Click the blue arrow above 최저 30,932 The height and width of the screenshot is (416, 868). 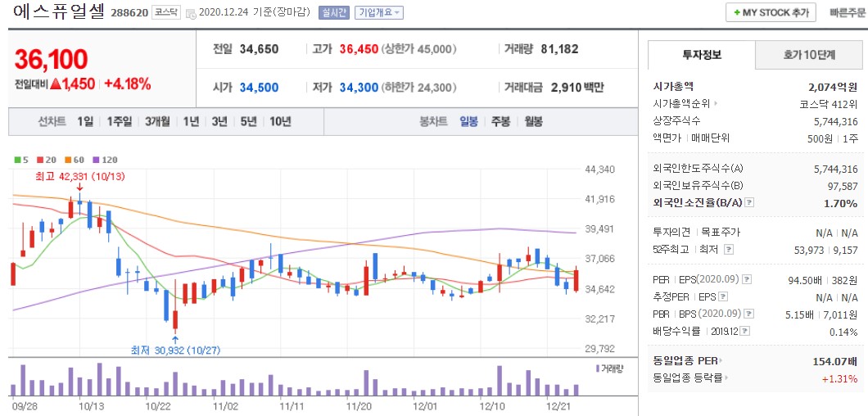point(175,339)
